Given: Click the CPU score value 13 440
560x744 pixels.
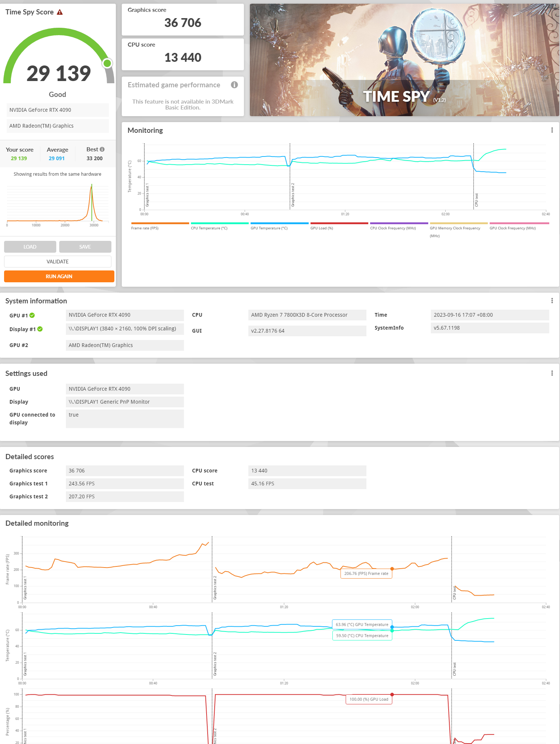Looking at the screenshot, I should coord(183,58).
